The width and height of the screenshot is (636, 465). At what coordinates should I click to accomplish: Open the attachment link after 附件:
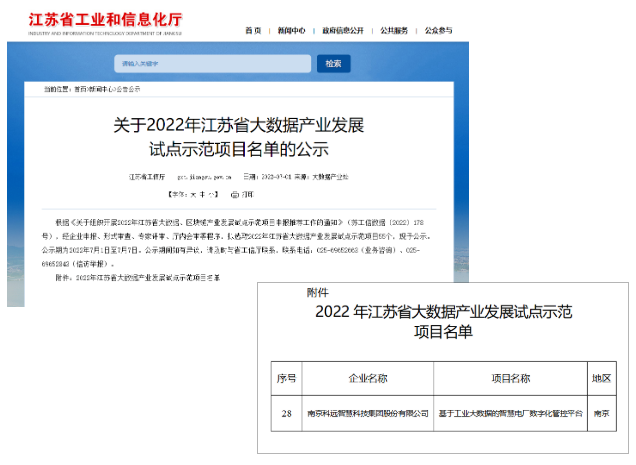135,275
